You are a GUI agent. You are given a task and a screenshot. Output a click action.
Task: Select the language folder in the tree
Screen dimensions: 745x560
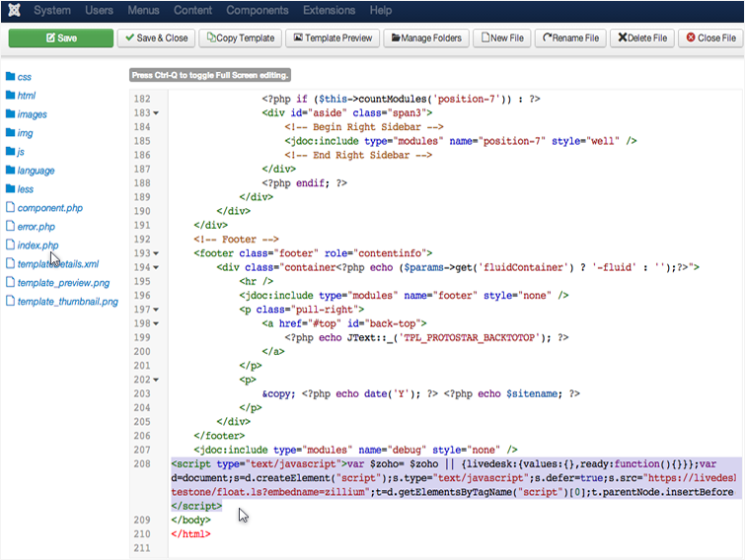click(x=36, y=171)
